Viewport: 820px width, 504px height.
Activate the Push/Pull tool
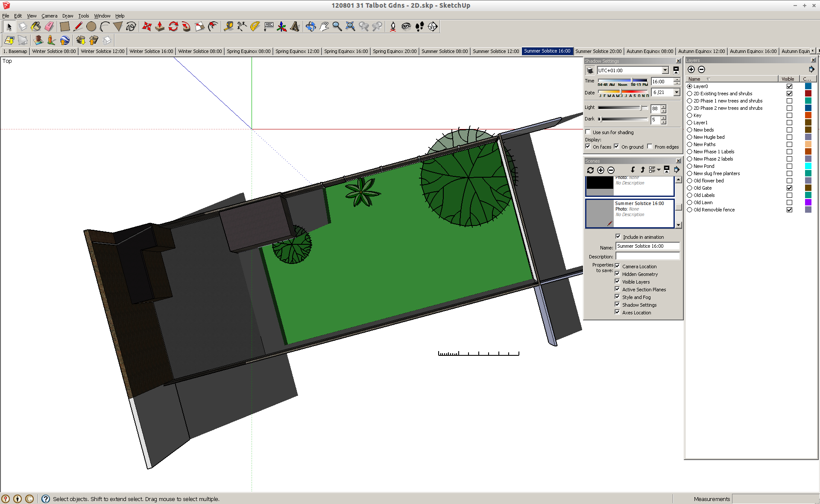point(160,26)
